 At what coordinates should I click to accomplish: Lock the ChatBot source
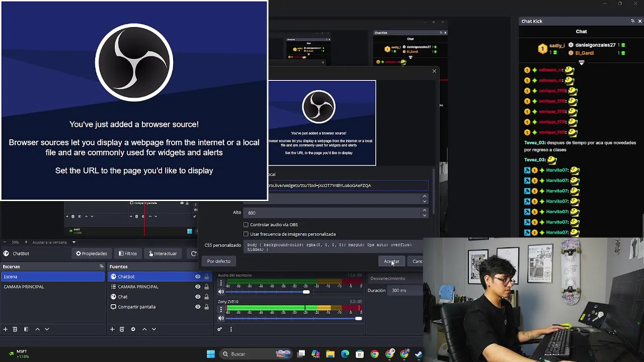click(x=206, y=277)
